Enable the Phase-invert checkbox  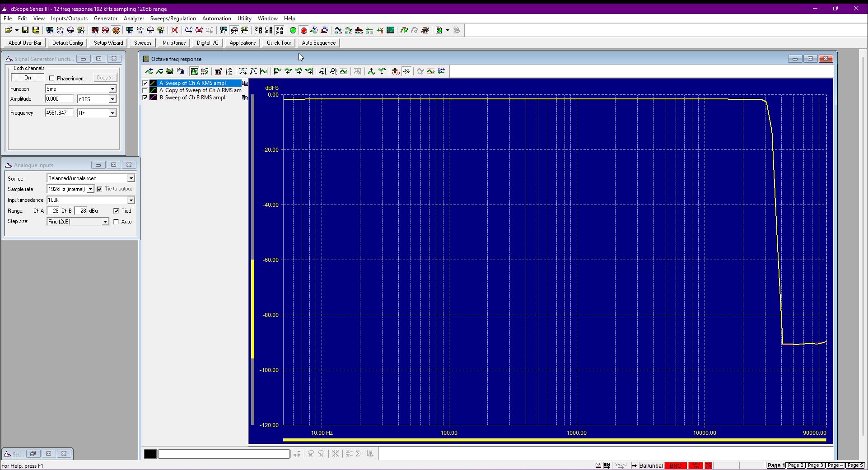(51, 78)
